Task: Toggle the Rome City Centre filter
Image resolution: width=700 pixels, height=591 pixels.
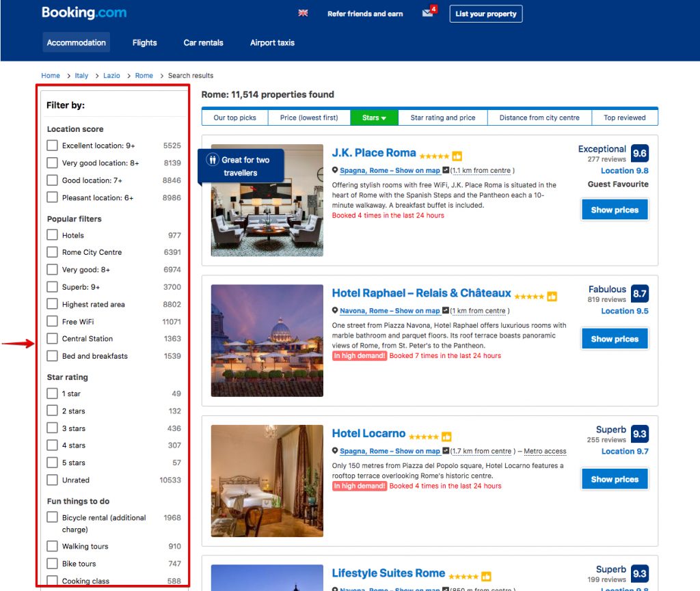Action: click(x=52, y=252)
